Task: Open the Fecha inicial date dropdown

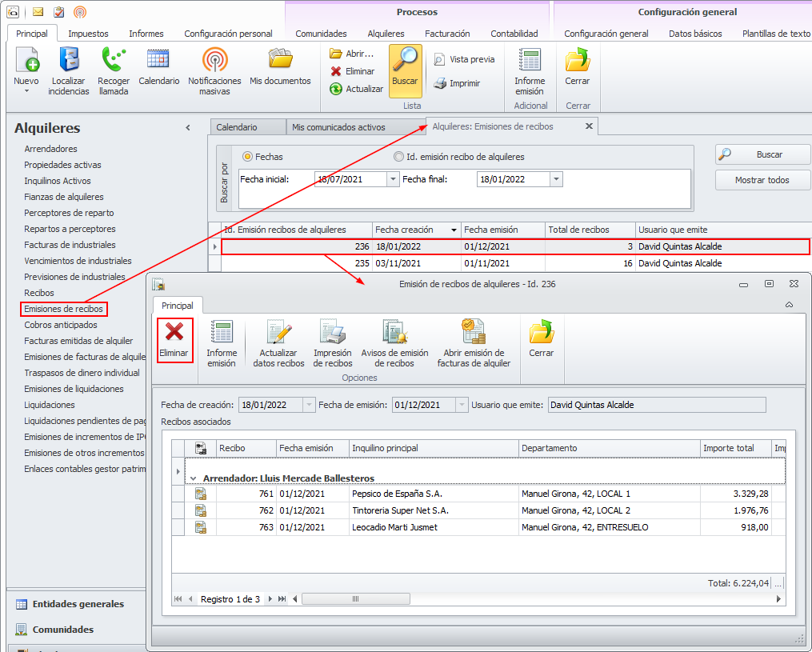Action: [x=393, y=179]
